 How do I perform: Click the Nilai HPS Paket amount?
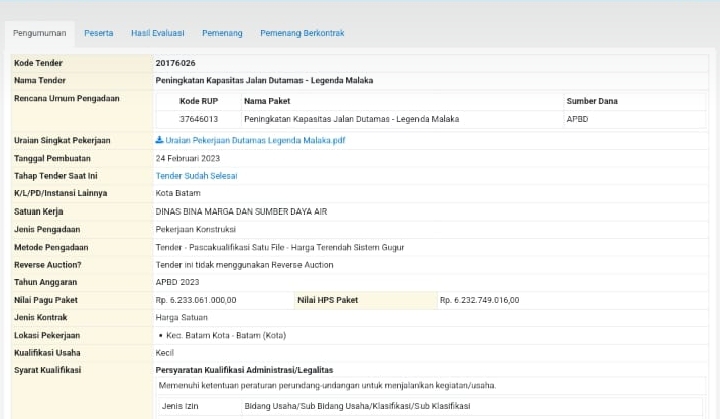coord(479,300)
